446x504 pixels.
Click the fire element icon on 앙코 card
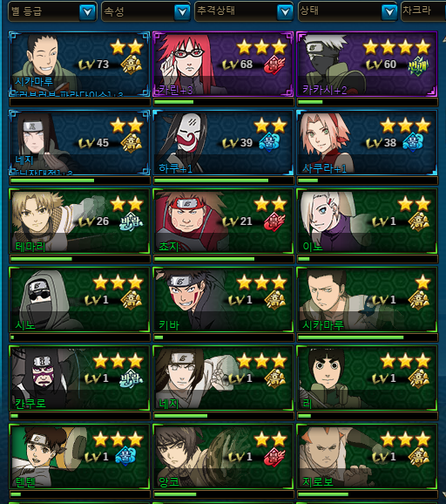click(274, 457)
